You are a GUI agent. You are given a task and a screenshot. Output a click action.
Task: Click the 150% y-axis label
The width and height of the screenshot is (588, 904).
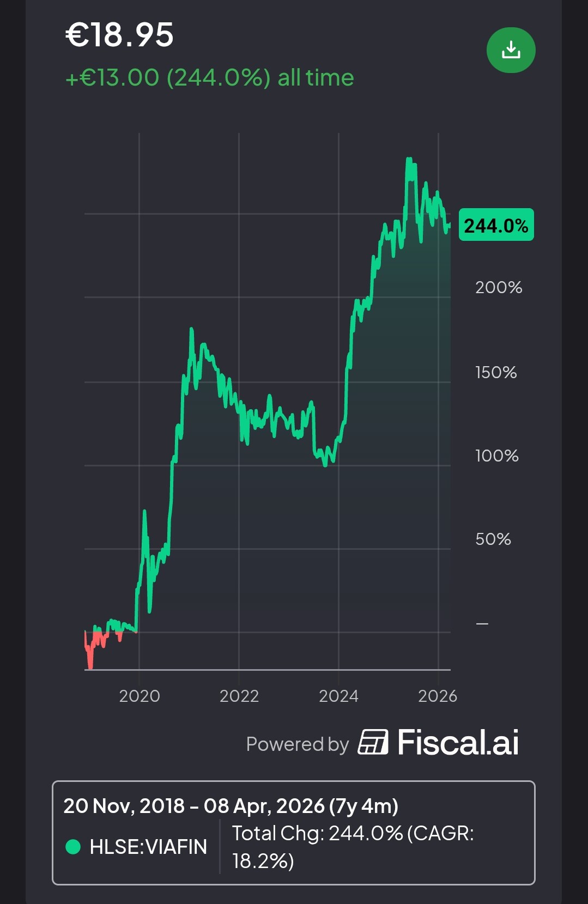point(496,372)
